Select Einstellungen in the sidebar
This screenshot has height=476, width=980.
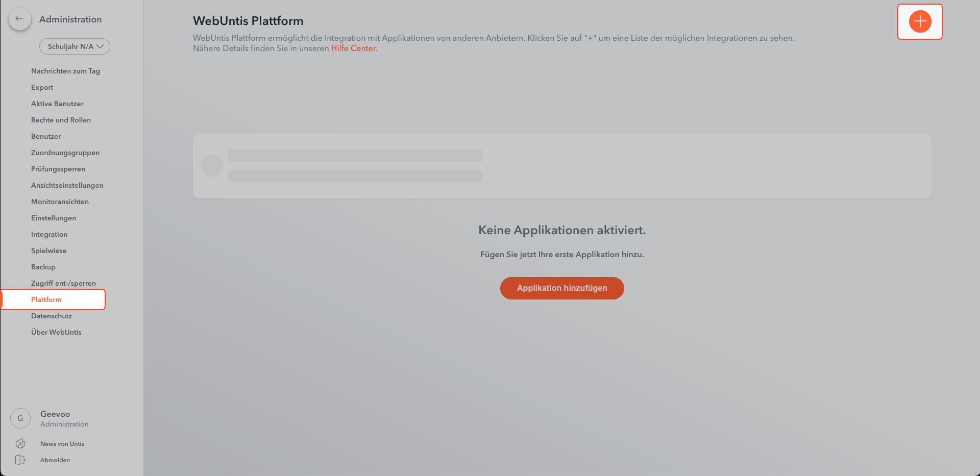[54, 218]
